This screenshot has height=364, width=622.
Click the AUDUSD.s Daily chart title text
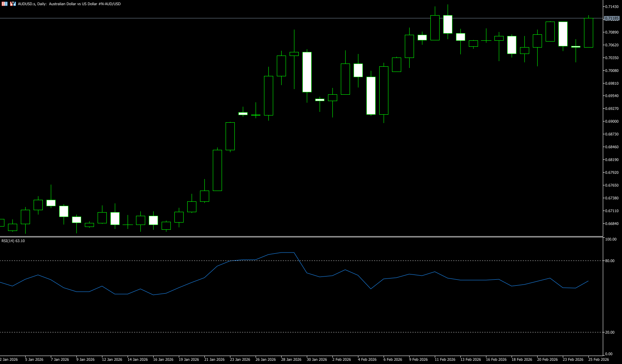pos(69,4)
